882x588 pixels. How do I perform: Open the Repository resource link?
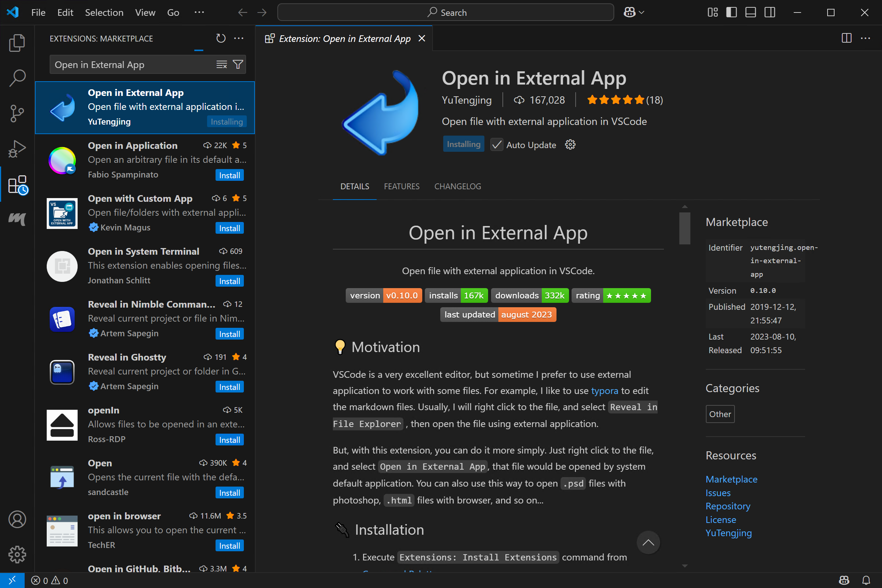pos(728,506)
